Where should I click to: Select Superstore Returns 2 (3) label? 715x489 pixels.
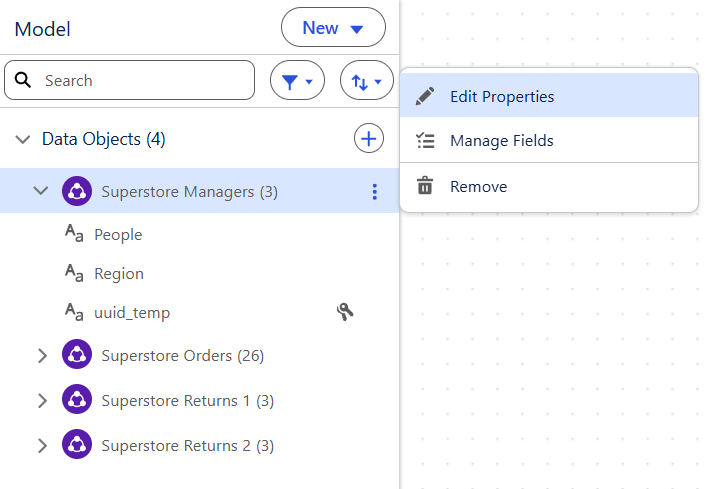click(x=187, y=445)
